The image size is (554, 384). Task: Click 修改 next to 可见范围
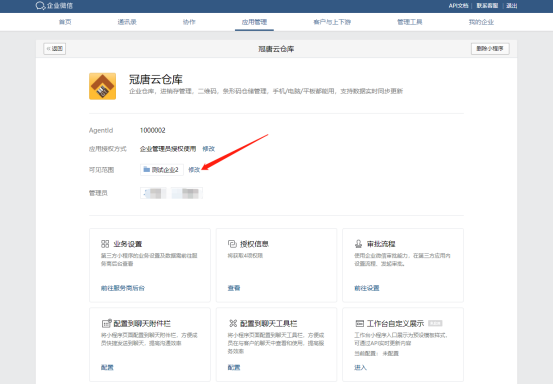click(x=194, y=170)
